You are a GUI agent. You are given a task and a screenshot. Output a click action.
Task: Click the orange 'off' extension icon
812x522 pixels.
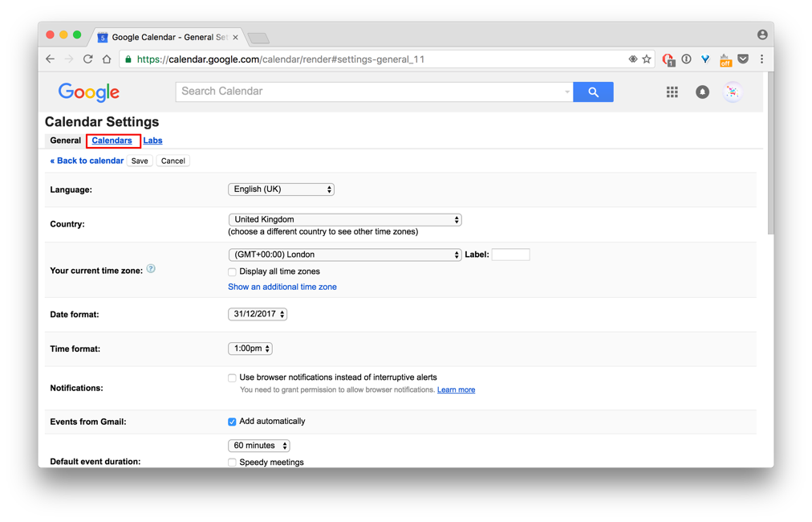pos(725,60)
